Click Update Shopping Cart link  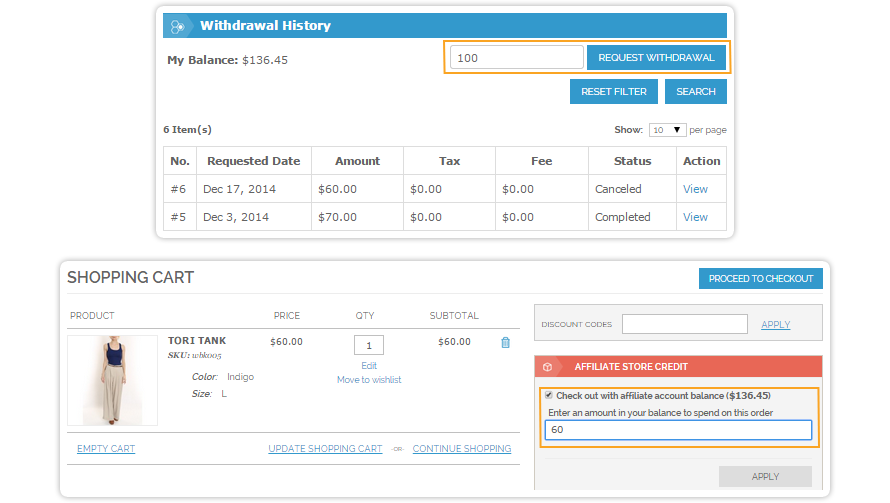tap(325, 448)
